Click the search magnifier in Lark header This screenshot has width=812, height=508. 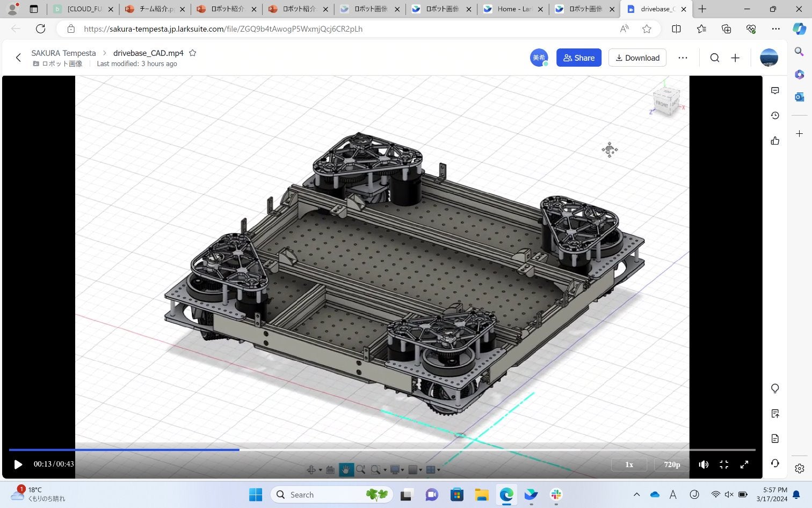pyautogui.click(x=715, y=58)
